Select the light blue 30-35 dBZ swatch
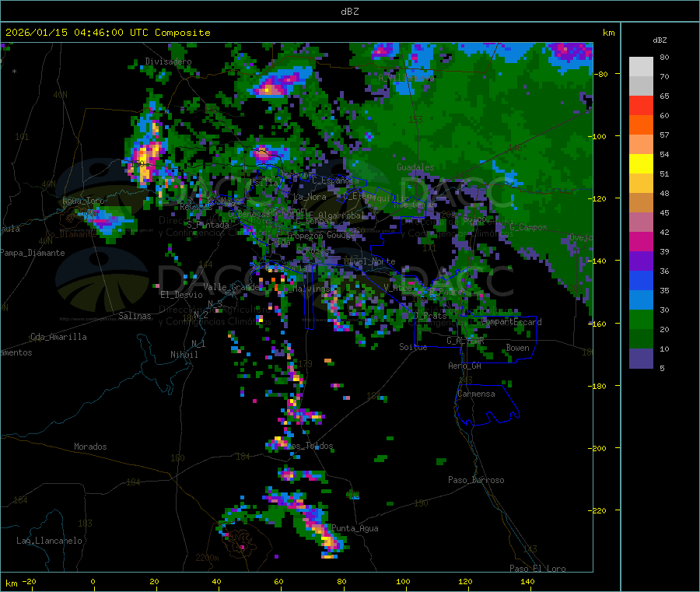The image size is (700, 592). point(641,300)
